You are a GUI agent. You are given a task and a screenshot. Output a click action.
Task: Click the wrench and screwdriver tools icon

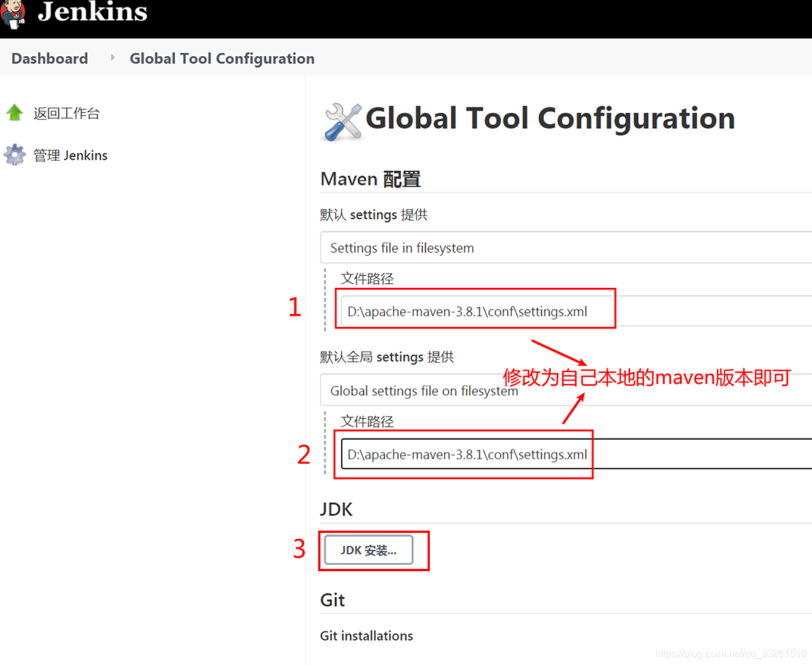pos(342,121)
